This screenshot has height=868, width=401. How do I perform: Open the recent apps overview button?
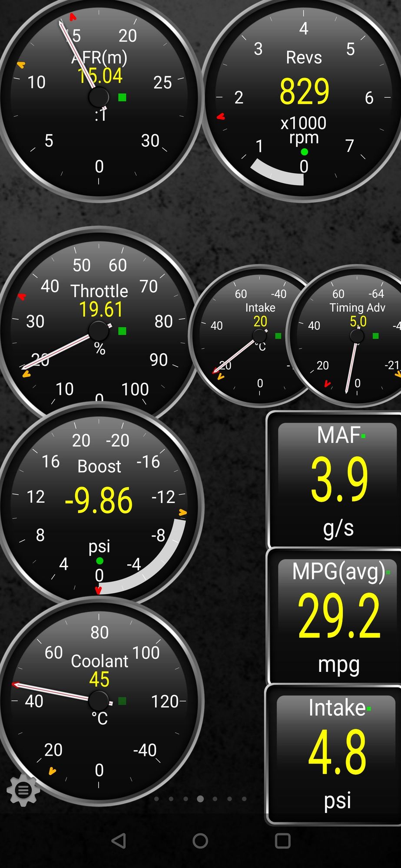282,841
